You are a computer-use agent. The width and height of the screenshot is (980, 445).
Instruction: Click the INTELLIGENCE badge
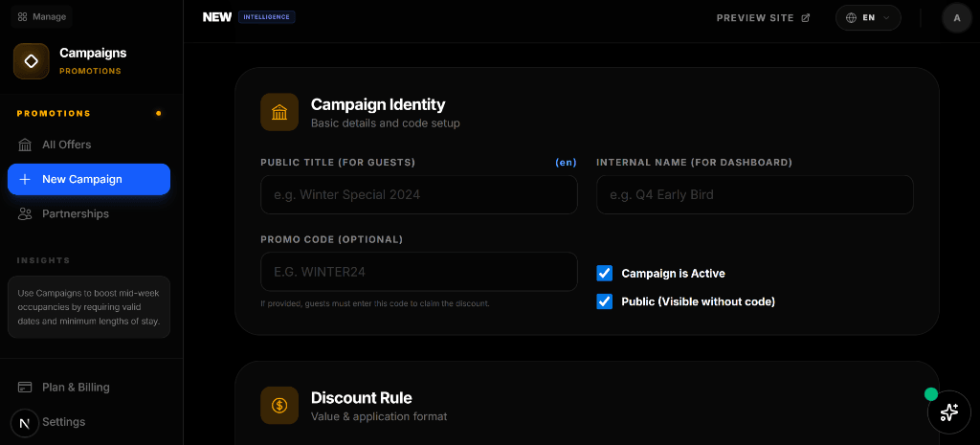pos(267,17)
